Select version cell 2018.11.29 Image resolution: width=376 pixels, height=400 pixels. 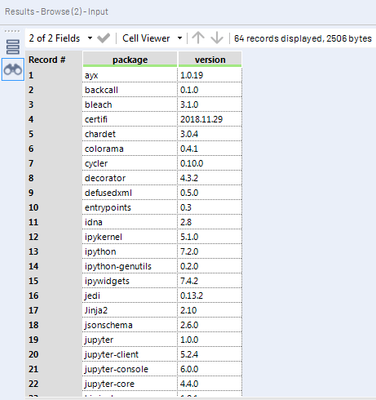pos(210,119)
